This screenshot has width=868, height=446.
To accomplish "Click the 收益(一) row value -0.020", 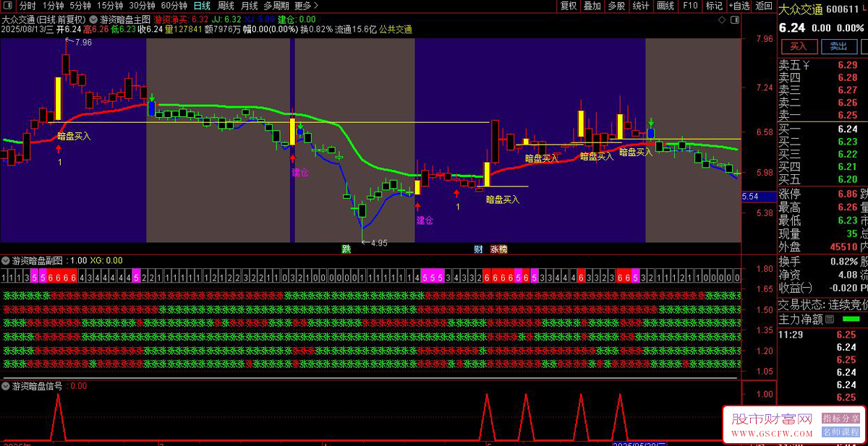I will pos(843,288).
